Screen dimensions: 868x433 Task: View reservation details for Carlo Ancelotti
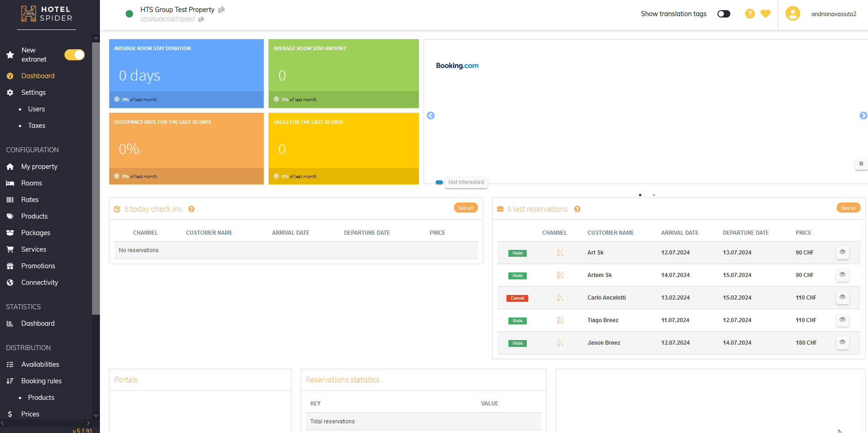(842, 297)
